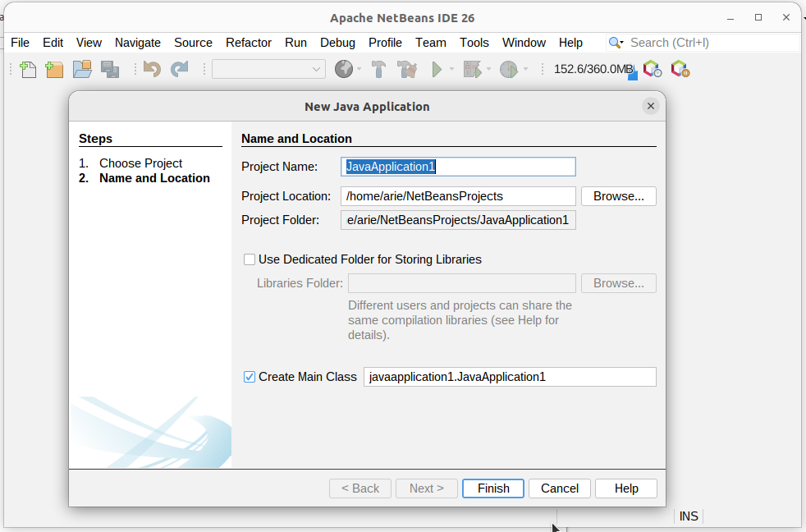
Task: Click the Build Project hammer icon
Action: coord(379,69)
